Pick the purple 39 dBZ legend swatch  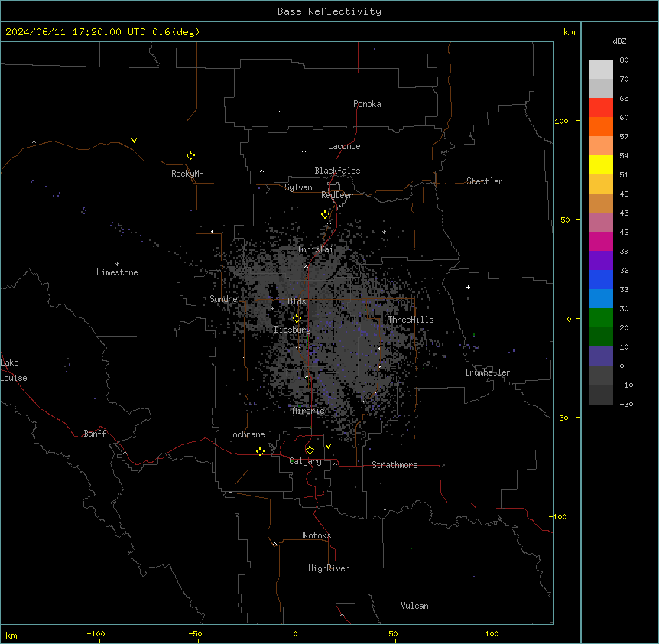pos(601,260)
